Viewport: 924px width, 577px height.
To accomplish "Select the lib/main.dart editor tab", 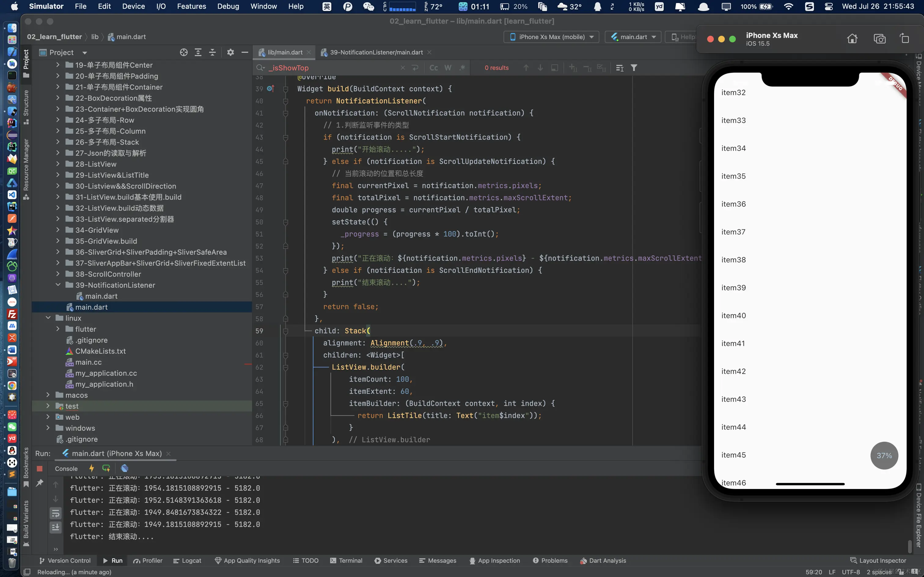I will pyautogui.click(x=285, y=52).
